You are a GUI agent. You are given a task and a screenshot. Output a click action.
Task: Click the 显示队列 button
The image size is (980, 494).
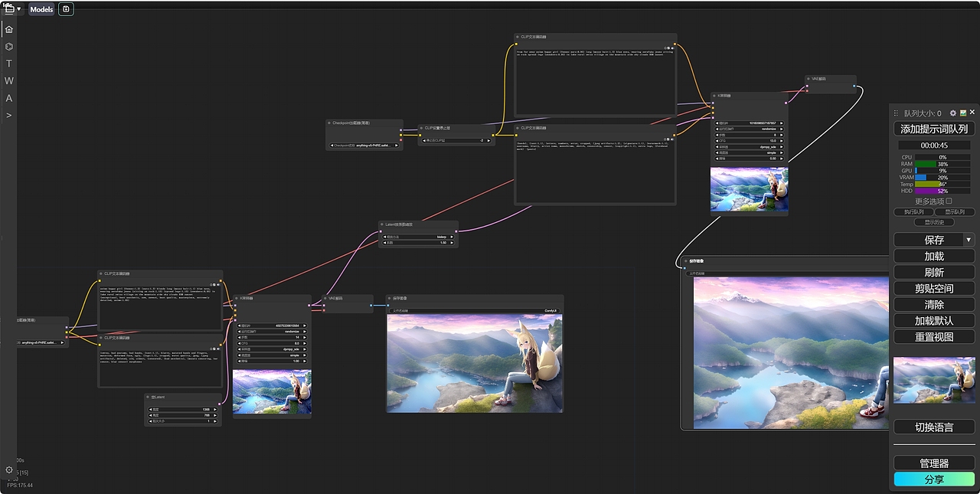click(955, 211)
